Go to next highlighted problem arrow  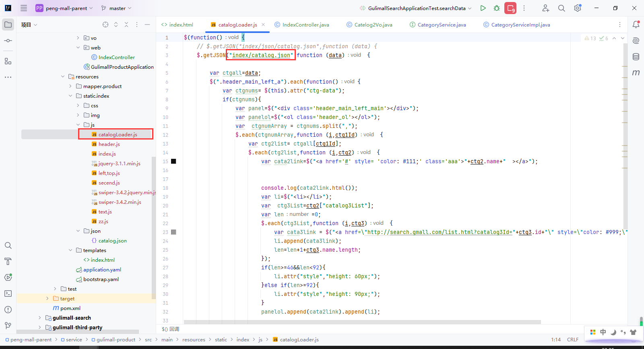click(x=623, y=38)
